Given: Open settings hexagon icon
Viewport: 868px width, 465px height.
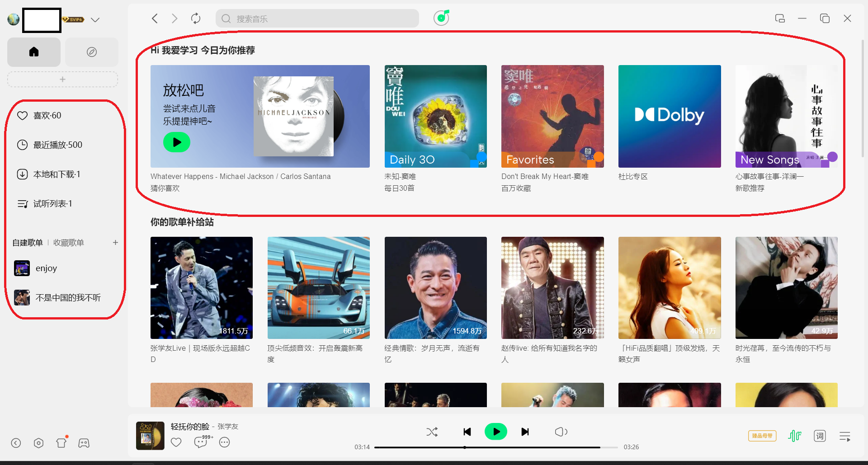Looking at the screenshot, I should (39, 443).
